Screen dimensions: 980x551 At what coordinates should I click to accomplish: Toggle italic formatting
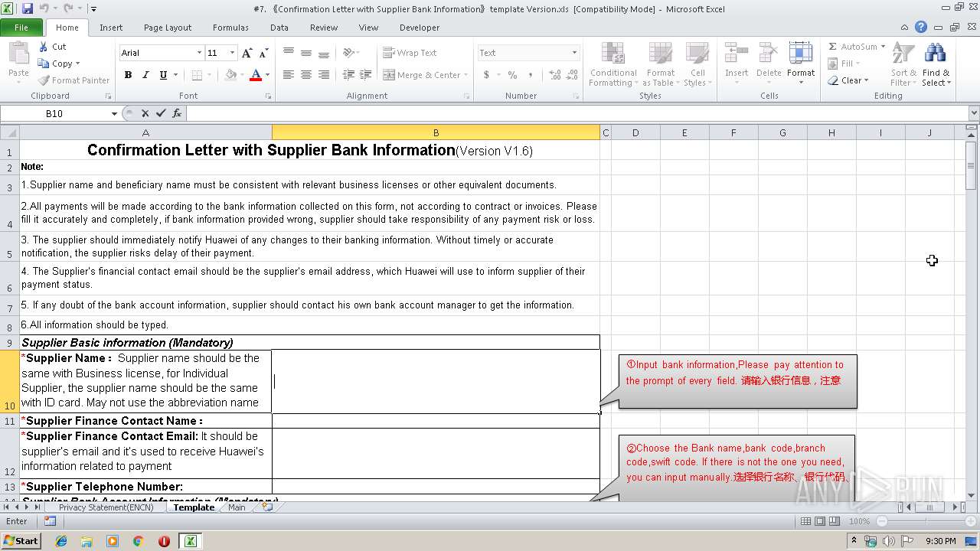(145, 75)
